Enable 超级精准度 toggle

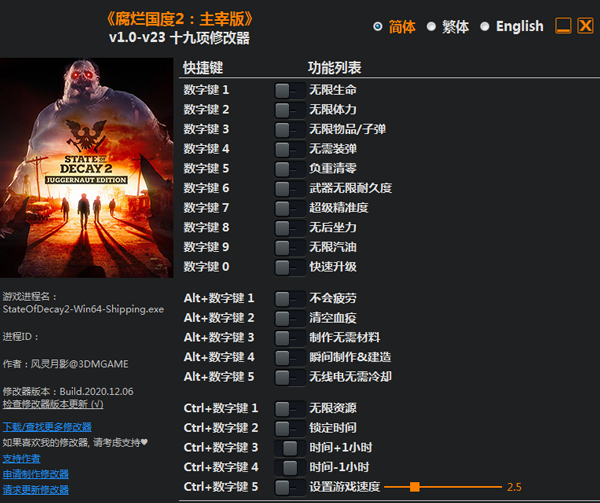(290, 208)
